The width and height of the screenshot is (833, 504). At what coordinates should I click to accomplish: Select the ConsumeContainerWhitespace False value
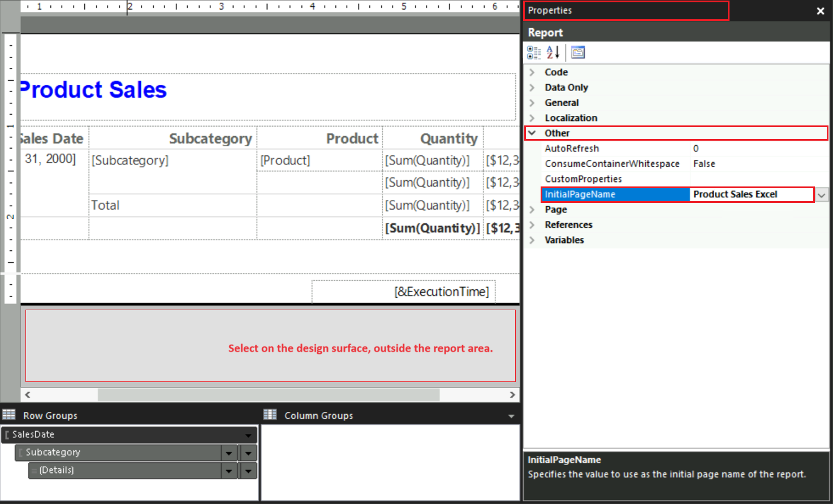pos(703,164)
